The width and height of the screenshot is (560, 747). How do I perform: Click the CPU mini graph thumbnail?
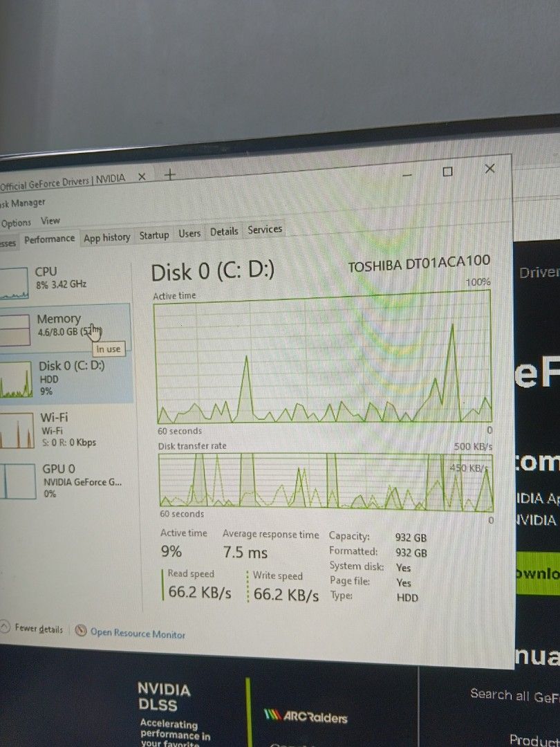(x=14, y=284)
